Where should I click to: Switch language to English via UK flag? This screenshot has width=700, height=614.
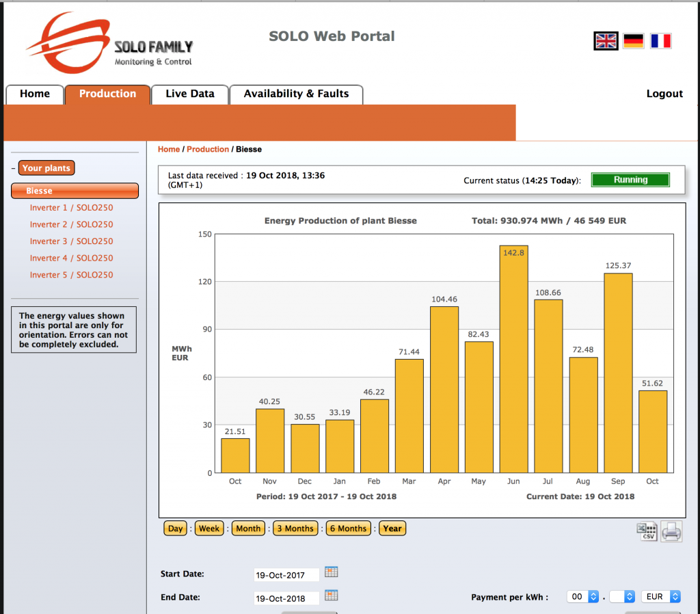tap(606, 41)
